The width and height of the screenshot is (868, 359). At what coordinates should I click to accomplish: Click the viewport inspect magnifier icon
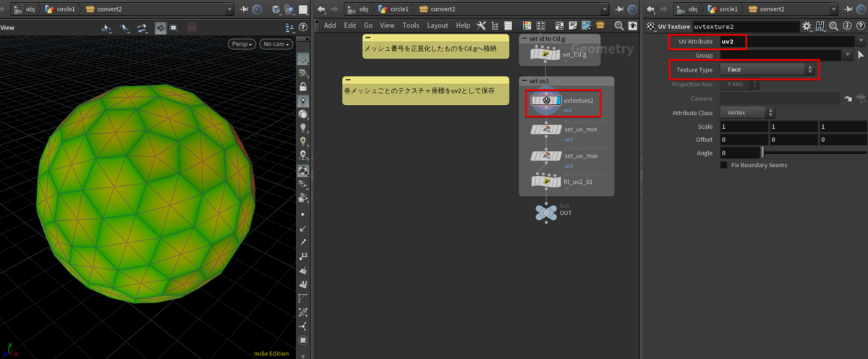click(x=175, y=28)
